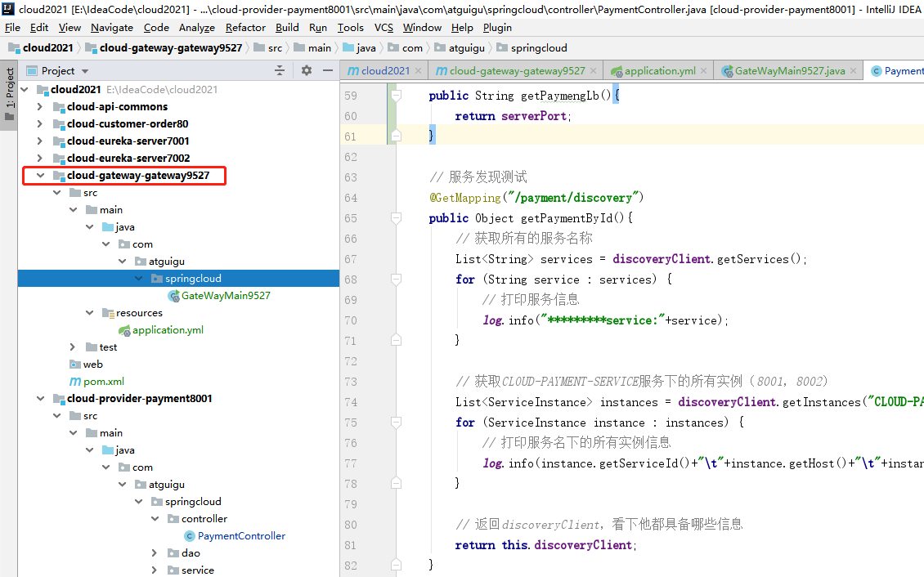924x577 pixels.
Task: Fold the services for loop at line 68
Action: [397, 279]
